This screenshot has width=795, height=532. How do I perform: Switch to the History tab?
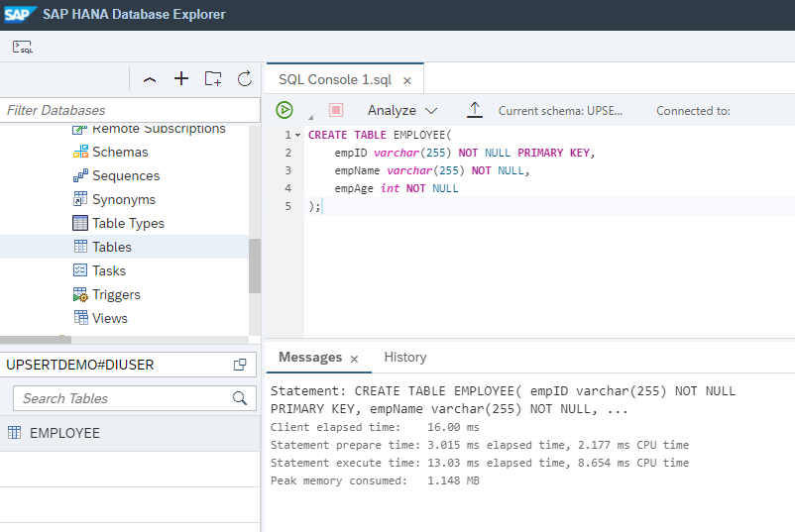coord(404,357)
